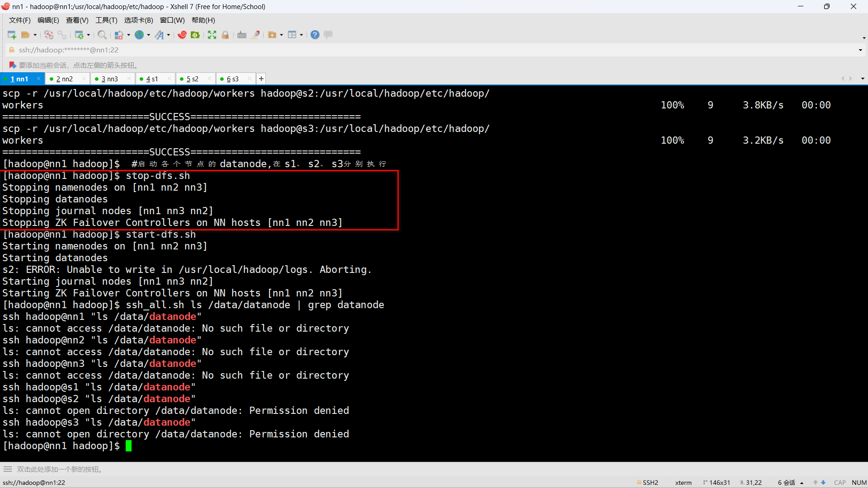Add a new tab with plus button
The width and height of the screenshot is (868, 488).
click(261, 79)
